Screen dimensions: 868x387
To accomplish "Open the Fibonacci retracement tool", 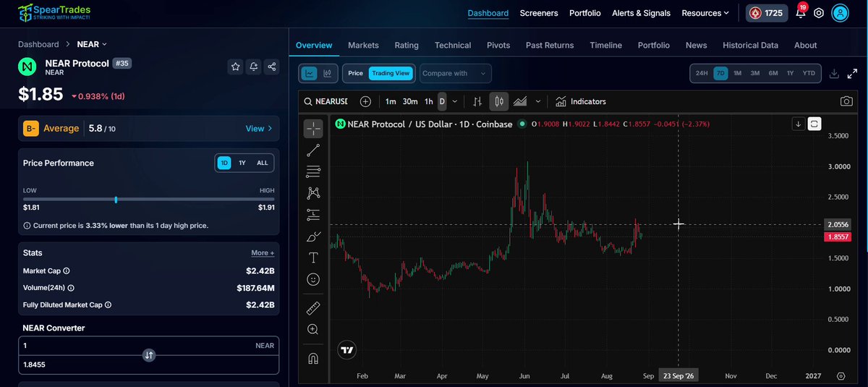I will click(313, 171).
